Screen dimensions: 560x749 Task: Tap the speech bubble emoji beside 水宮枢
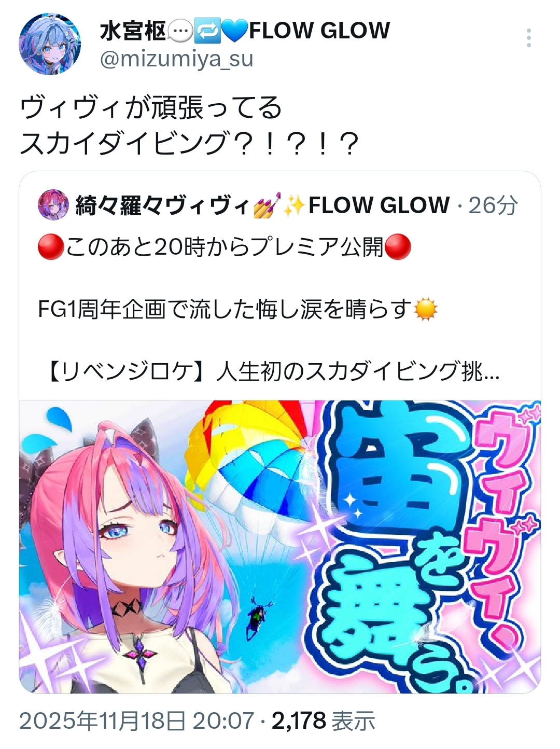(180, 31)
